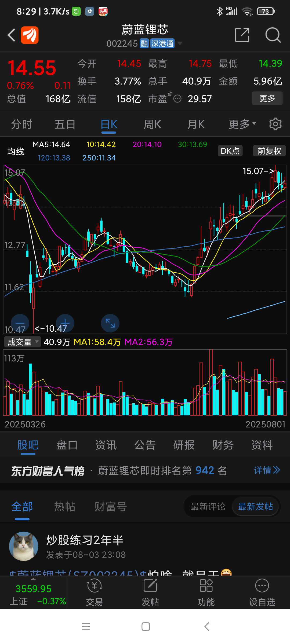
Task: Expand chart to fullscreen
Action: (110, 323)
